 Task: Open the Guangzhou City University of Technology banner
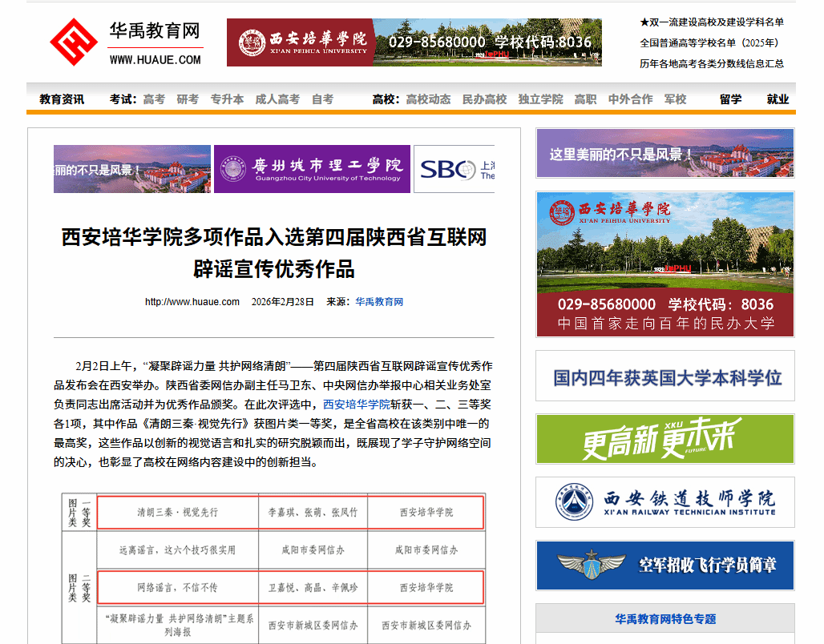click(x=312, y=169)
